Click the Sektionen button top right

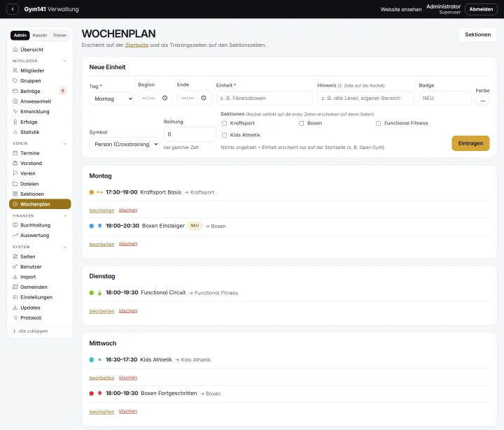point(477,34)
